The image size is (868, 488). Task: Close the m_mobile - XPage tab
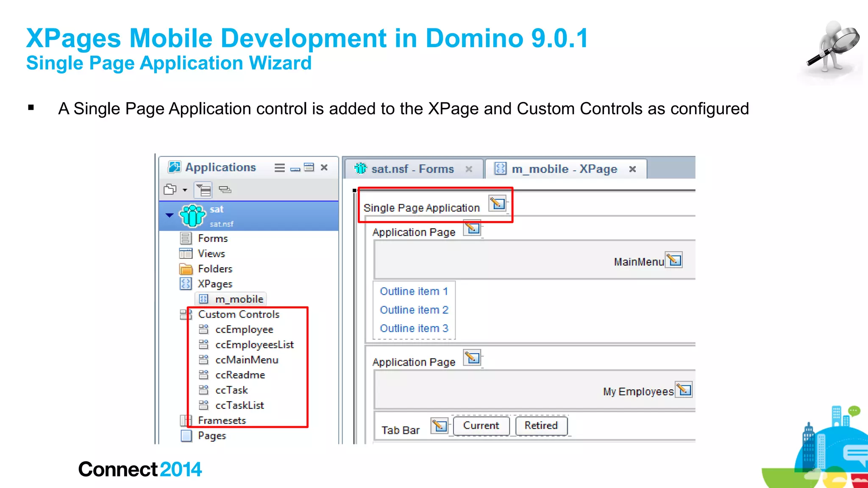(633, 169)
